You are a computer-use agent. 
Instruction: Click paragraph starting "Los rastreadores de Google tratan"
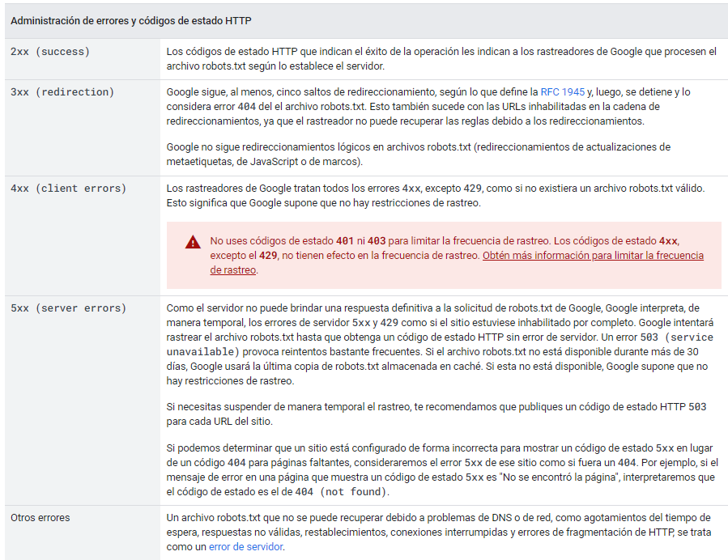click(435, 196)
